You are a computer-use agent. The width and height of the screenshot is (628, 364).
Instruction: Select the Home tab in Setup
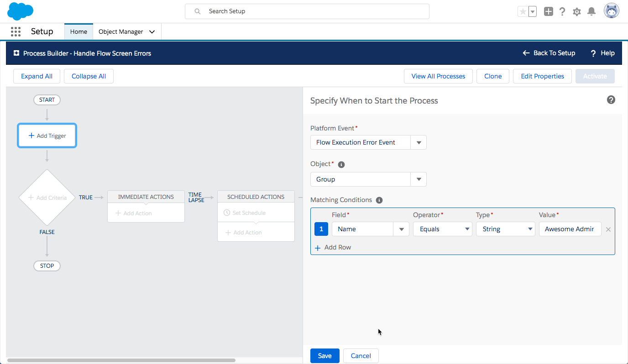(x=78, y=31)
